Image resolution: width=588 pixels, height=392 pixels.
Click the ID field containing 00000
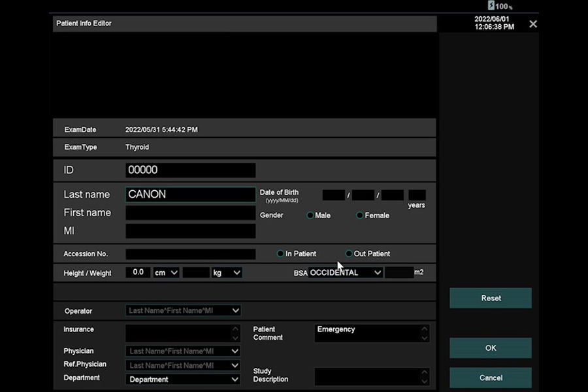[191, 170]
